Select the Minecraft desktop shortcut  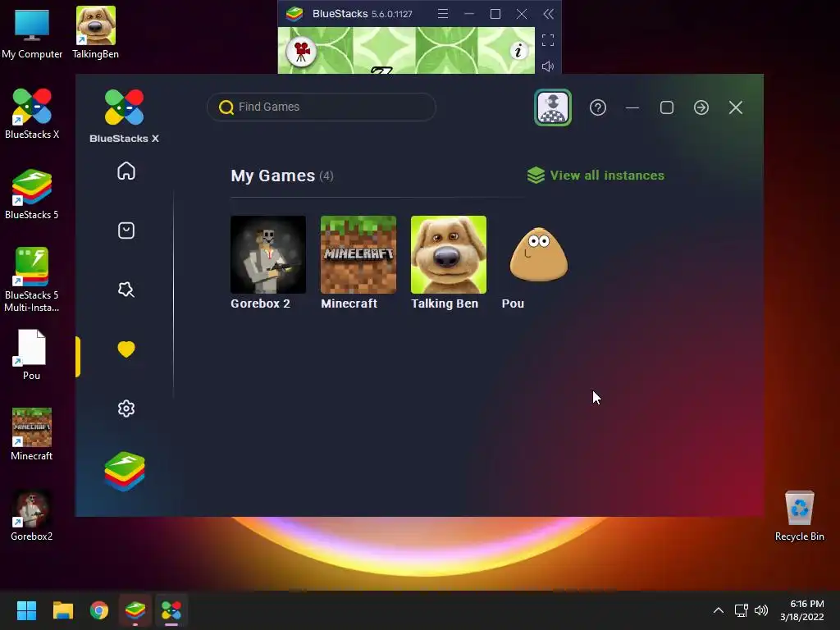coord(32,435)
